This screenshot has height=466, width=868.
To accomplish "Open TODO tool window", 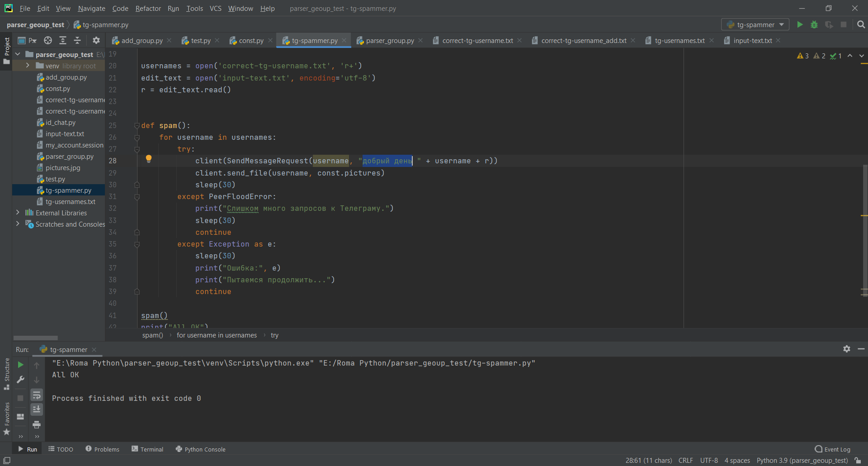I will (x=61, y=449).
